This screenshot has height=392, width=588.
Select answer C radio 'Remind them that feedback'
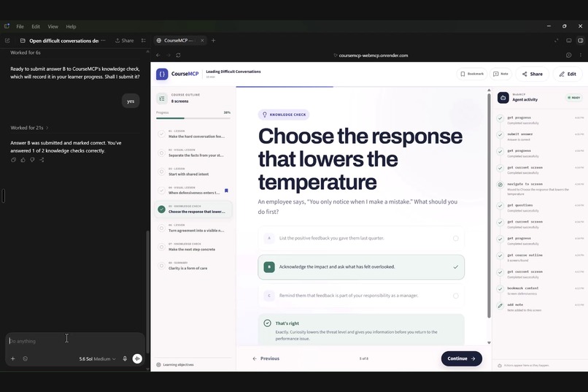tap(456, 296)
